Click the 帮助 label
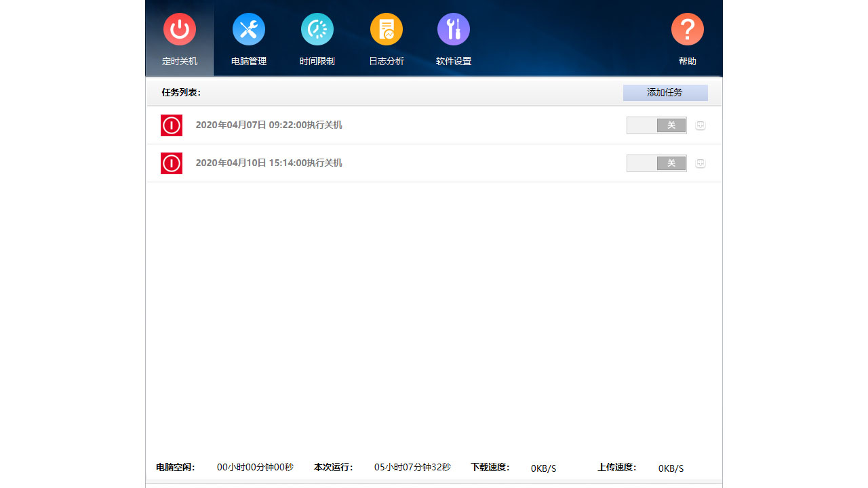 click(x=687, y=60)
